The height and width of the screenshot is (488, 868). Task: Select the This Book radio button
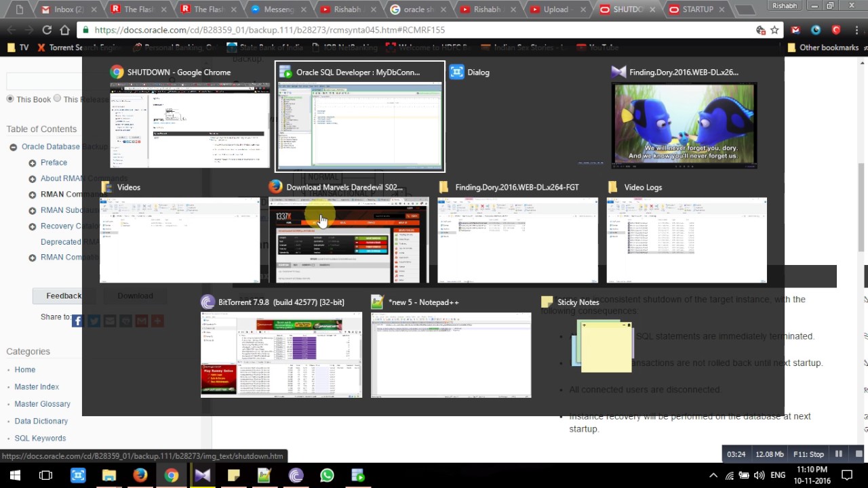[x=10, y=99]
